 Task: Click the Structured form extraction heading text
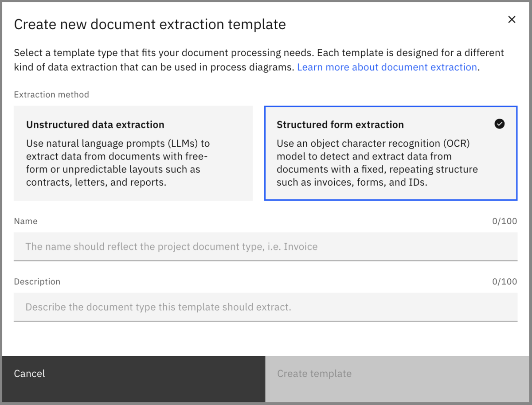tap(340, 125)
